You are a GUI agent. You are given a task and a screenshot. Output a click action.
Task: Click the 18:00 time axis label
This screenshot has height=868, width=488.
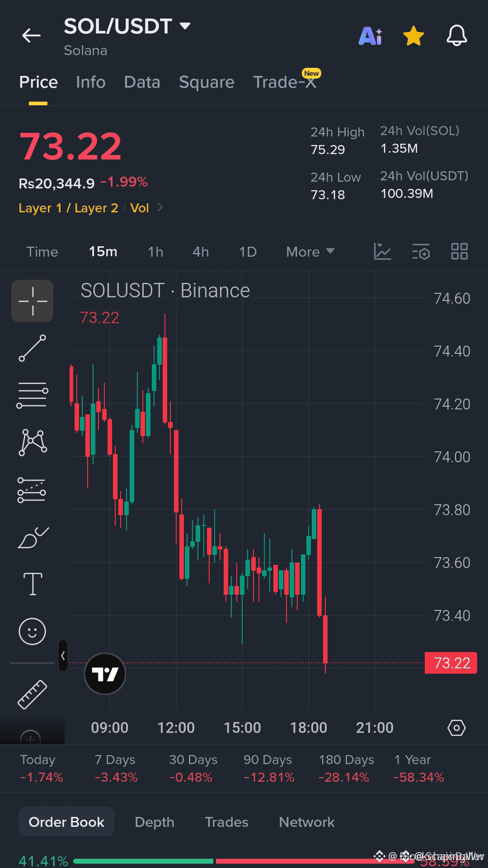[x=309, y=728]
